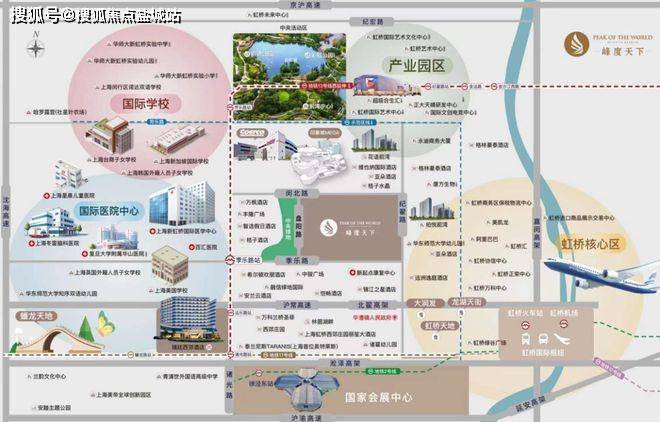660x422 pixels.
Task: Click the 虹桥艺术中心 label
Action: pos(427,49)
